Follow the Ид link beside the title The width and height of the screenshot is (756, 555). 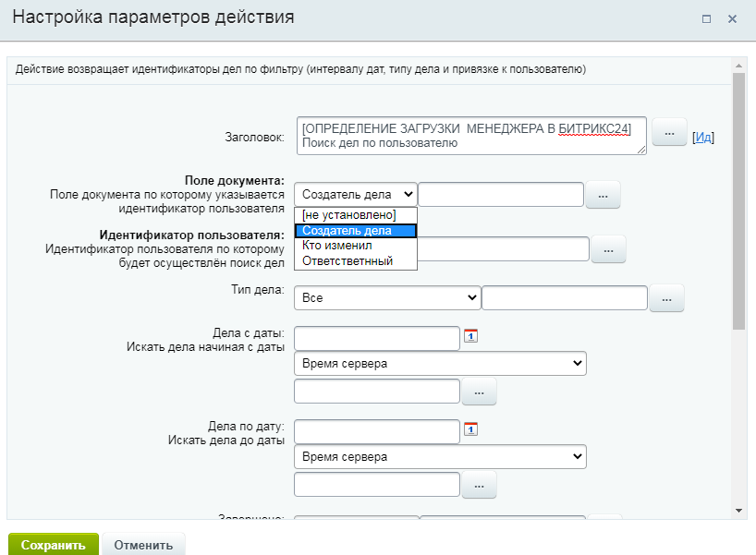[x=703, y=138]
